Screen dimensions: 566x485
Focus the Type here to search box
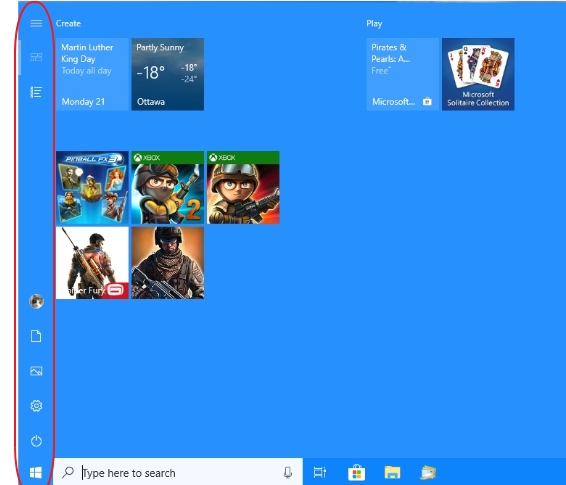click(x=178, y=472)
